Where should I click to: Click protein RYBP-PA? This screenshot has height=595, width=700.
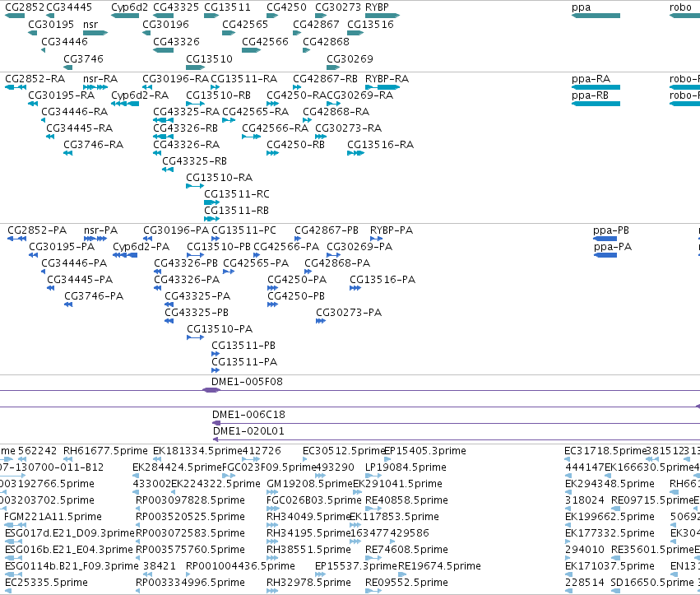(392, 230)
